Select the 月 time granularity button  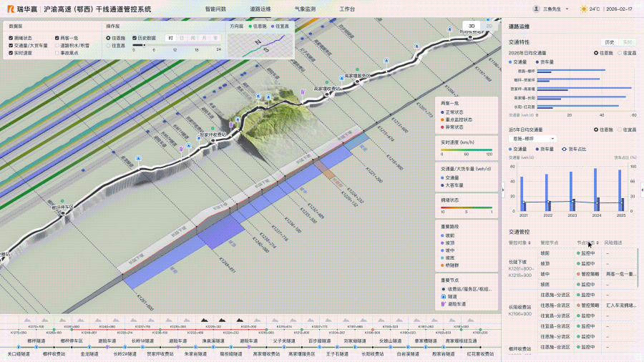point(204,38)
